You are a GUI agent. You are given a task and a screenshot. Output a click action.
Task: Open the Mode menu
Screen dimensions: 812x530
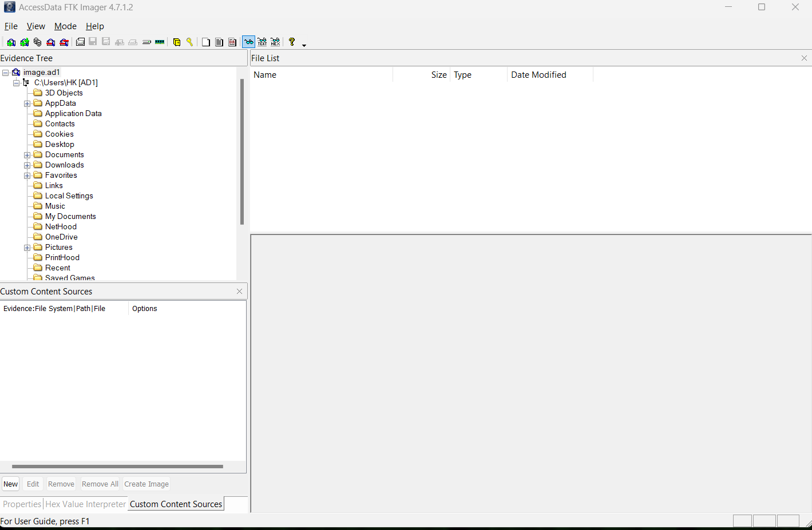tap(65, 26)
